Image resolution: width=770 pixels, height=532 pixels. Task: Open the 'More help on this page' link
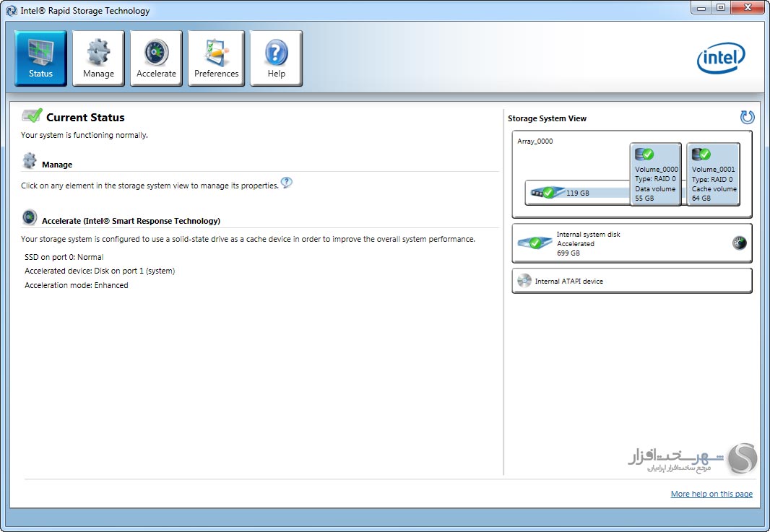[711, 494]
